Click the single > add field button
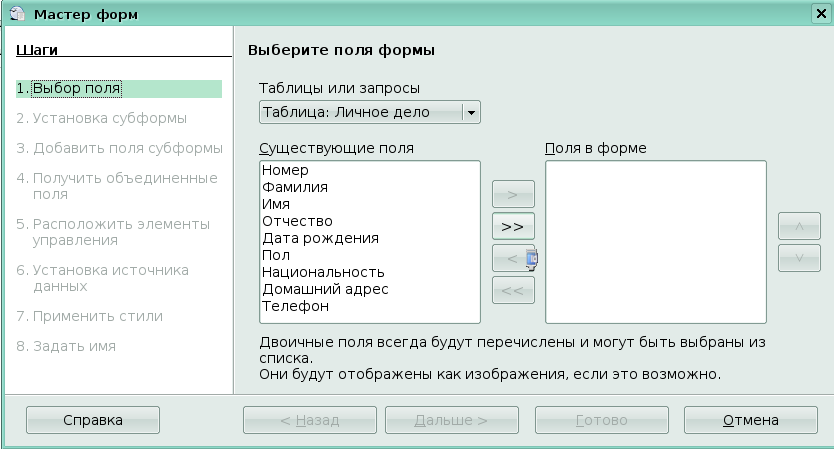 (x=513, y=193)
